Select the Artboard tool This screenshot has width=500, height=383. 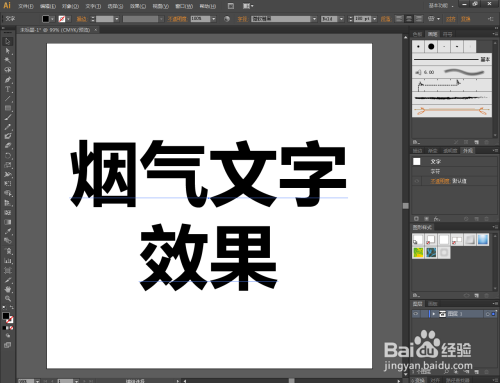[x=8, y=270]
